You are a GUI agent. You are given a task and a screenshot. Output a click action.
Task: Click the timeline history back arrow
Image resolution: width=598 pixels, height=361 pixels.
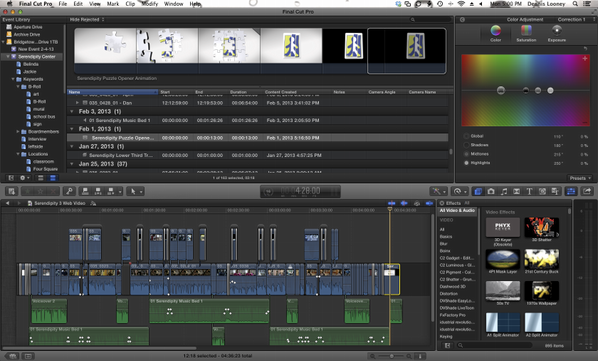tap(7, 203)
